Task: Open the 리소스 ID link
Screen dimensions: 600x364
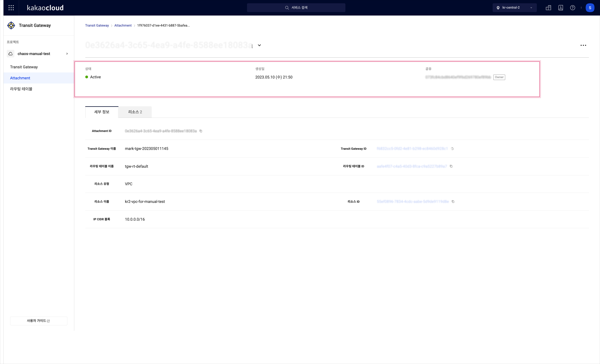Action: (x=413, y=201)
